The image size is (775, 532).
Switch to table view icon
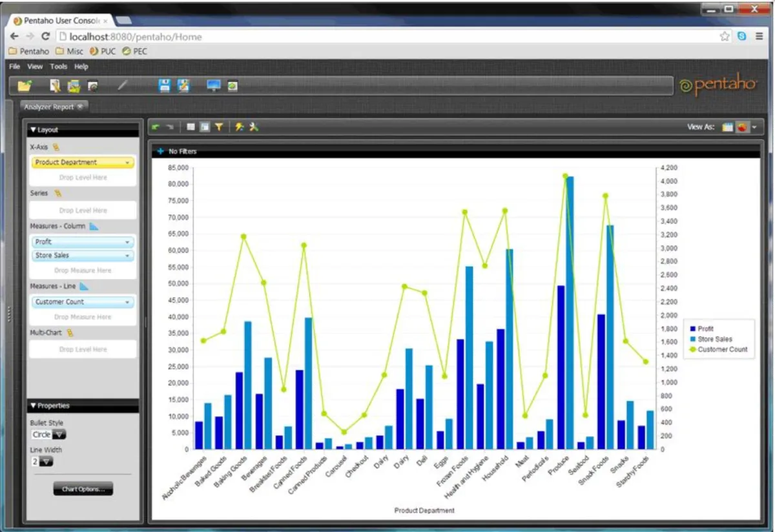pos(728,127)
